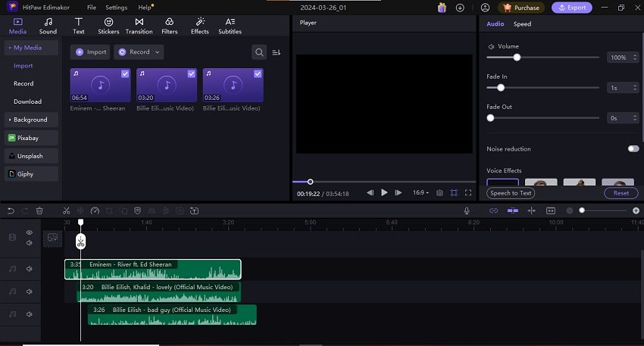Open the File menu
This screenshot has height=346, width=644.
pyautogui.click(x=92, y=8)
